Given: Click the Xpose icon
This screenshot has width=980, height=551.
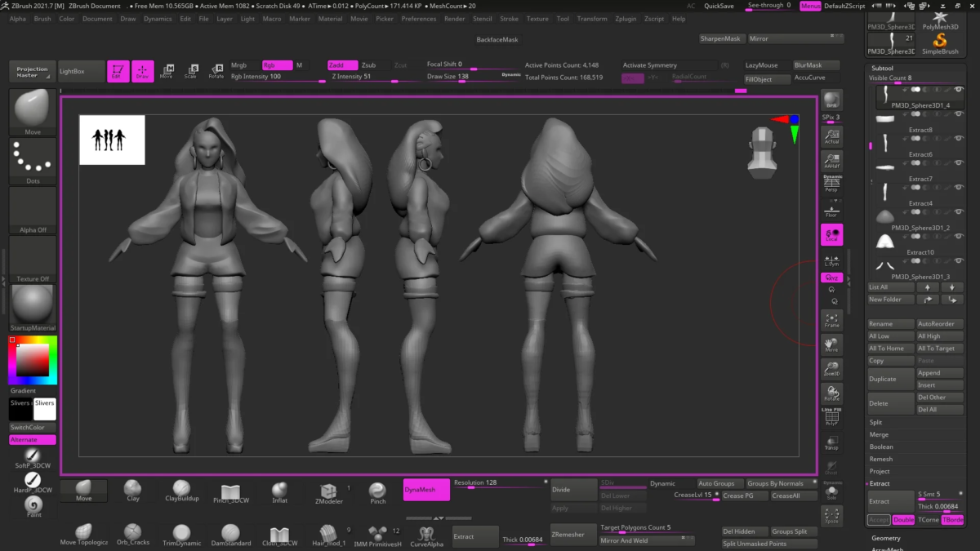Looking at the screenshot, I should click(831, 515).
